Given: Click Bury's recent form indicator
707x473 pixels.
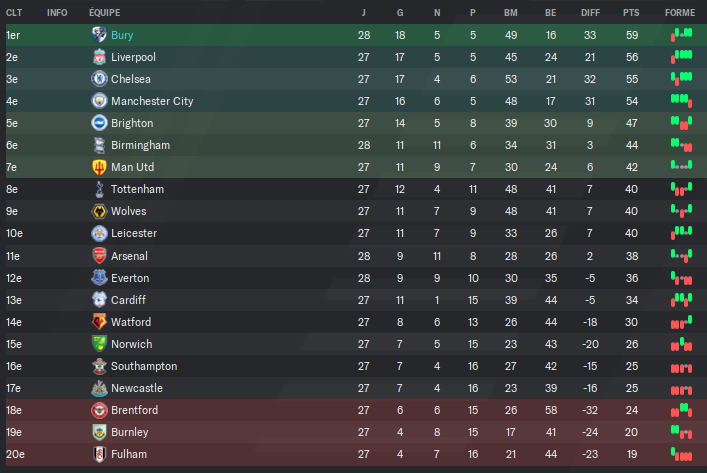Looking at the screenshot, I should 681,35.
